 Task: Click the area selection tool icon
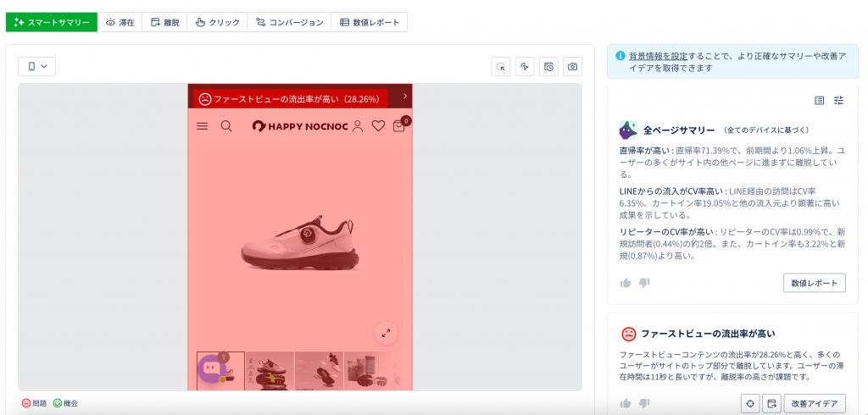(x=501, y=67)
